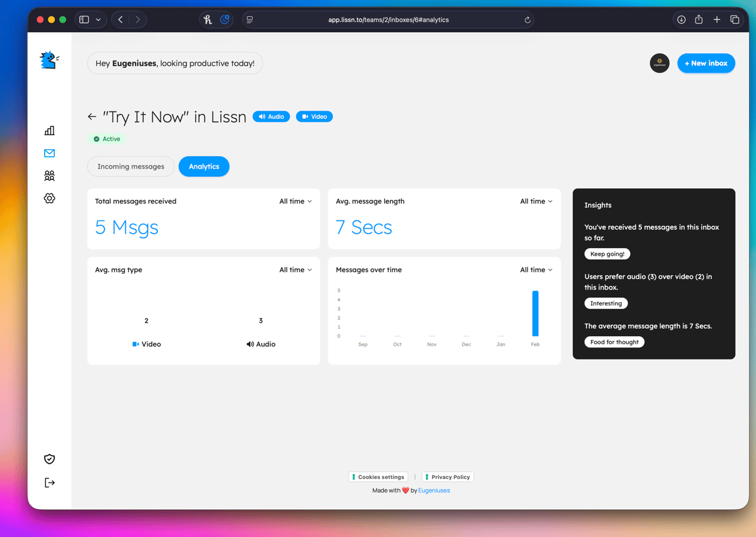The image size is (756, 537).
Task: Go back using arrow beside inbox title
Action: (x=92, y=116)
